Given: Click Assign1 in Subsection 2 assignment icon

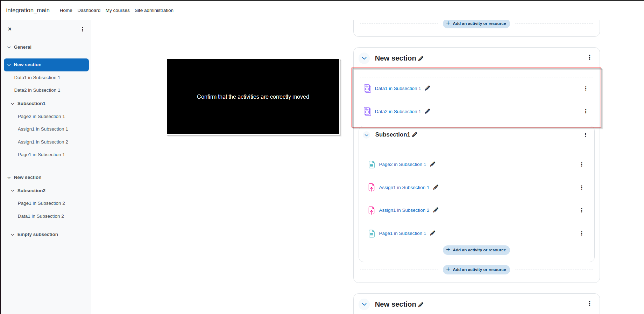Looking at the screenshot, I should [371, 210].
